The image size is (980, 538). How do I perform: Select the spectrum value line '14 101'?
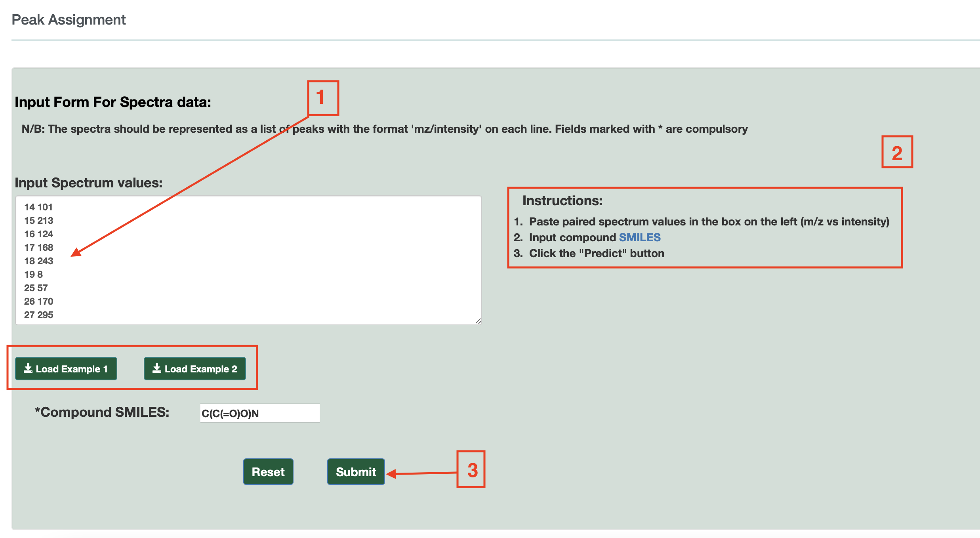38,207
